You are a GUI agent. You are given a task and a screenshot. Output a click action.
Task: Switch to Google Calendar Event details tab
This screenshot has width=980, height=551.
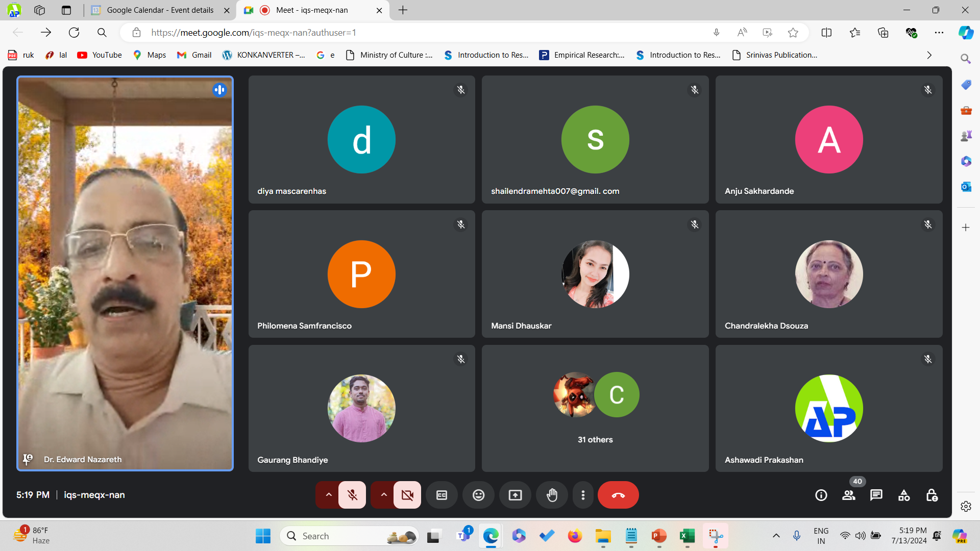click(160, 10)
